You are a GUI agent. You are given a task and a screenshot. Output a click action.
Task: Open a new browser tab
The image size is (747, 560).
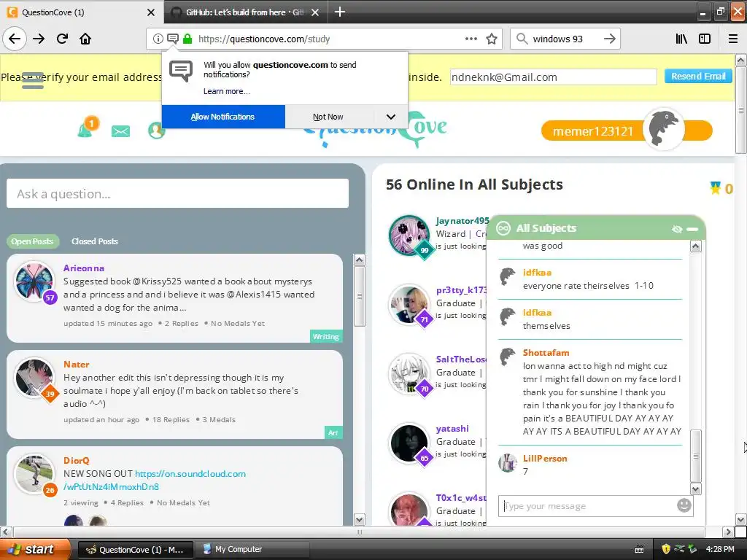click(x=340, y=12)
